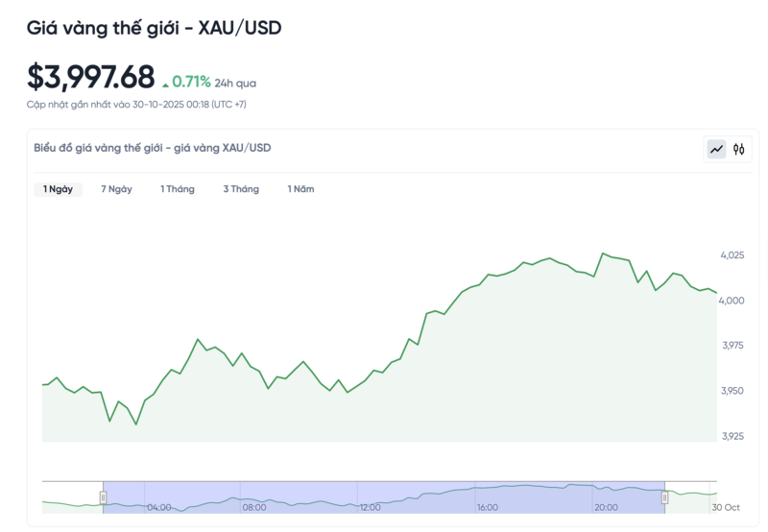Image resolution: width=768 pixels, height=532 pixels.
Task: Click the 30 Oct label on navigator
Action: tap(725, 507)
